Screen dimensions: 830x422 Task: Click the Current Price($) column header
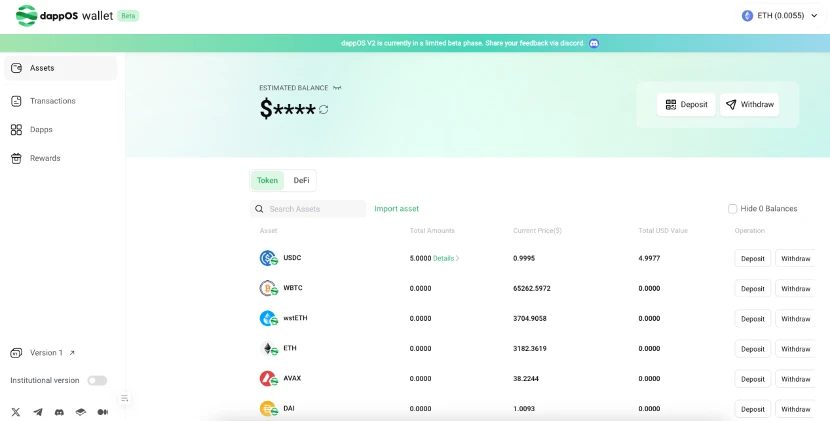537,231
